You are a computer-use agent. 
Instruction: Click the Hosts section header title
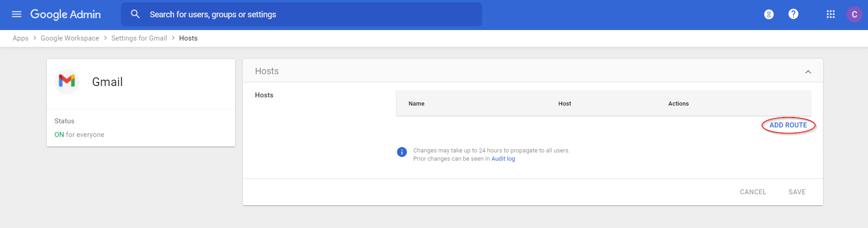point(267,71)
